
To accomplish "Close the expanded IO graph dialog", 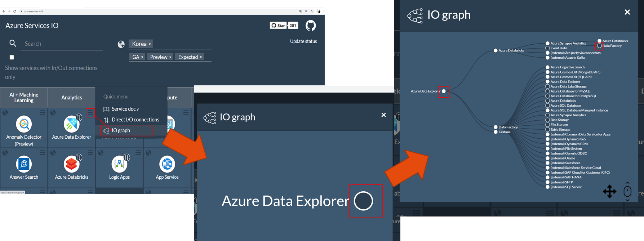I will [x=627, y=12].
